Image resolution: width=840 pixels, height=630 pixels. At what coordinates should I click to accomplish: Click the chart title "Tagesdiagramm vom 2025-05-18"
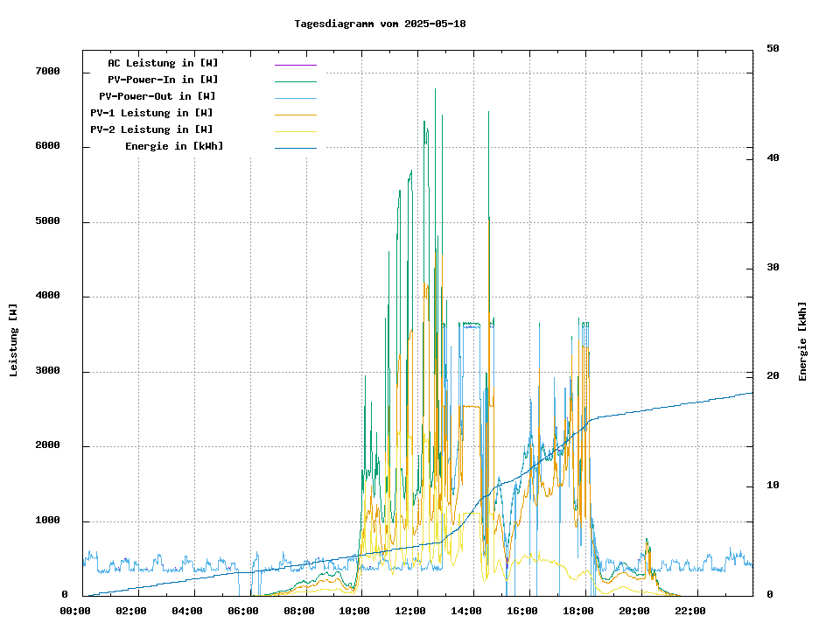coord(380,24)
